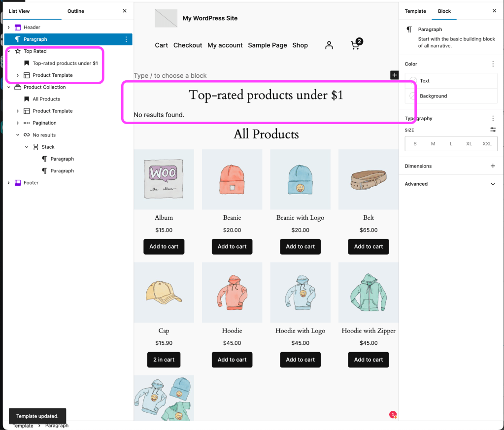Screen dimensions: 504x430
Task: Click Add to cart for the Belt product
Action: tap(368, 246)
